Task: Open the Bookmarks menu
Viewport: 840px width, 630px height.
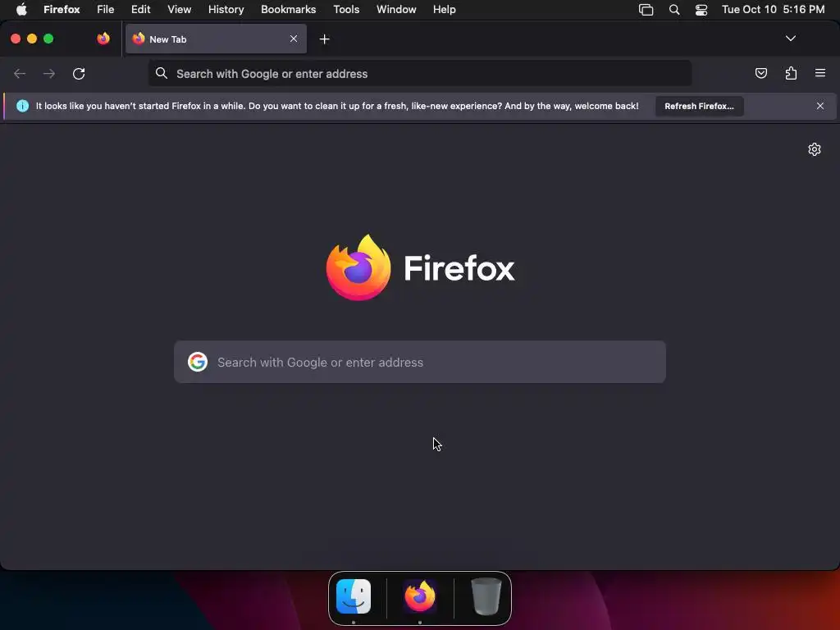Action: pos(288,9)
